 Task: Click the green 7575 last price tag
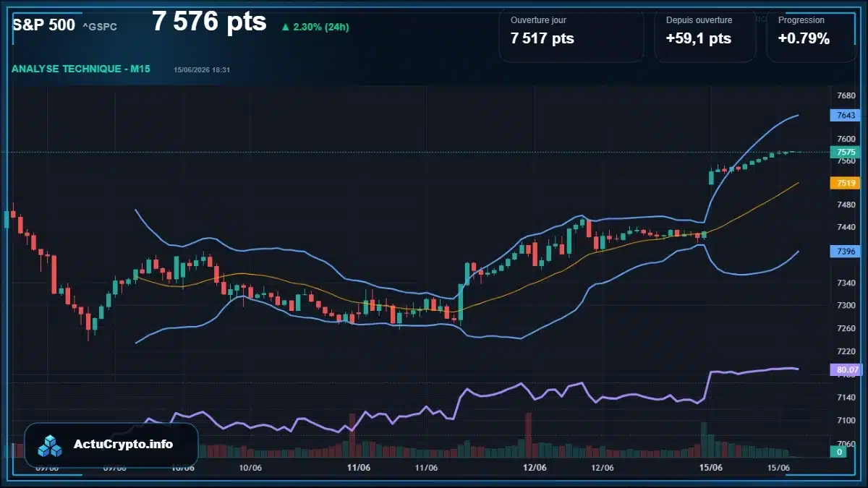pyautogui.click(x=846, y=152)
